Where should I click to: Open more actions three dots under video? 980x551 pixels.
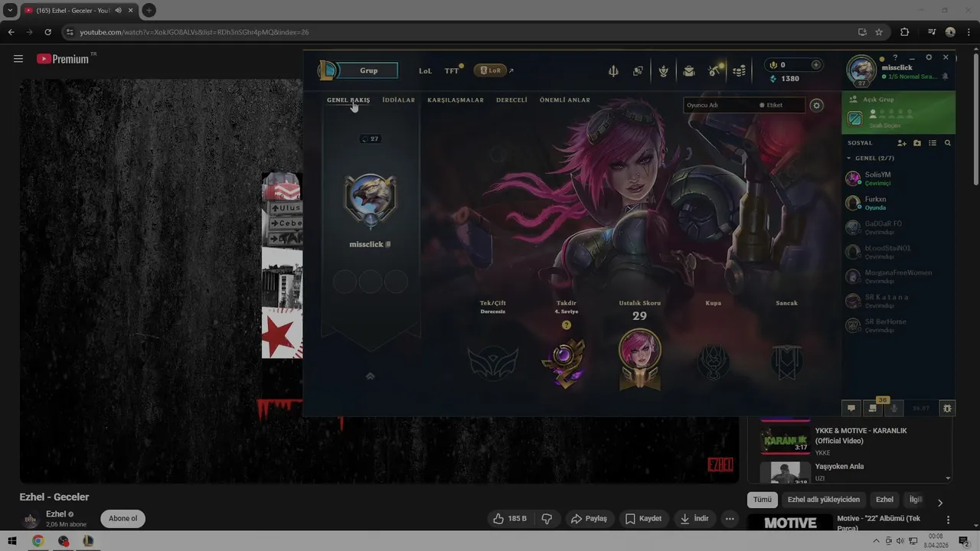pyautogui.click(x=730, y=518)
